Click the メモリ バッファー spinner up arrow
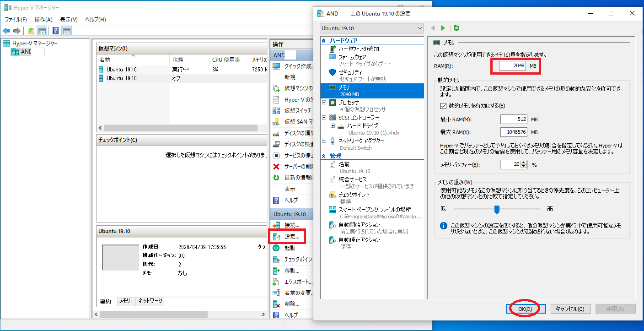Screen dimensions: 644x331 pos(524,163)
